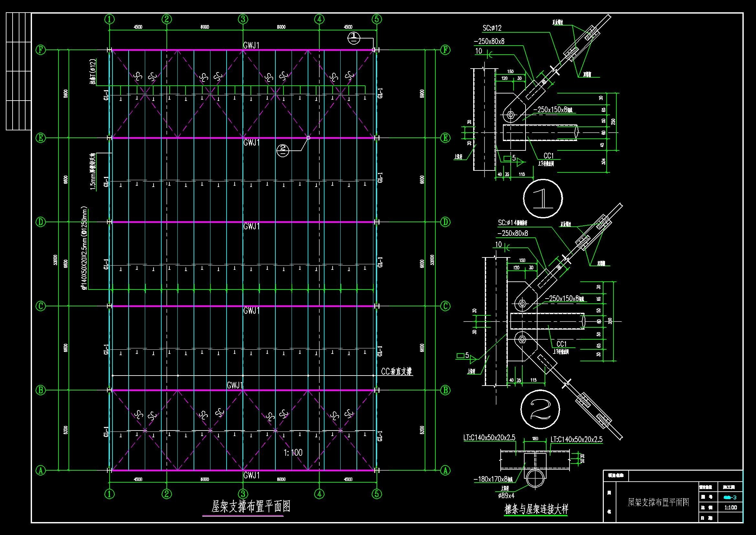Click the large detail number 1 circle

pyautogui.click(x=543, y=199)
